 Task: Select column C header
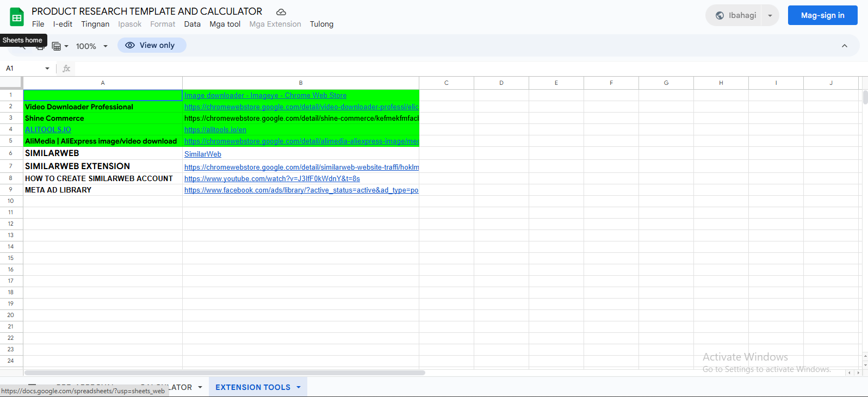(447, 83)
